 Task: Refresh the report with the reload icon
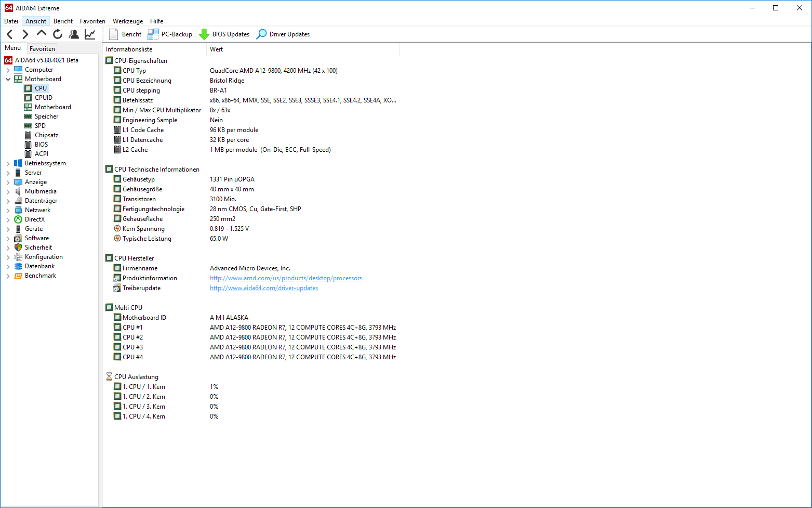(x=58, y=34)
